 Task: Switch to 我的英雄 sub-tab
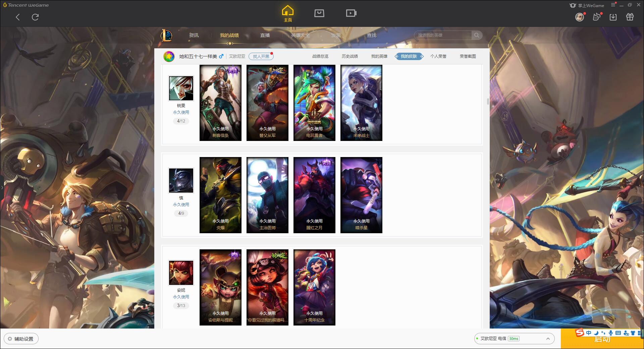click(x=379, y=56)
